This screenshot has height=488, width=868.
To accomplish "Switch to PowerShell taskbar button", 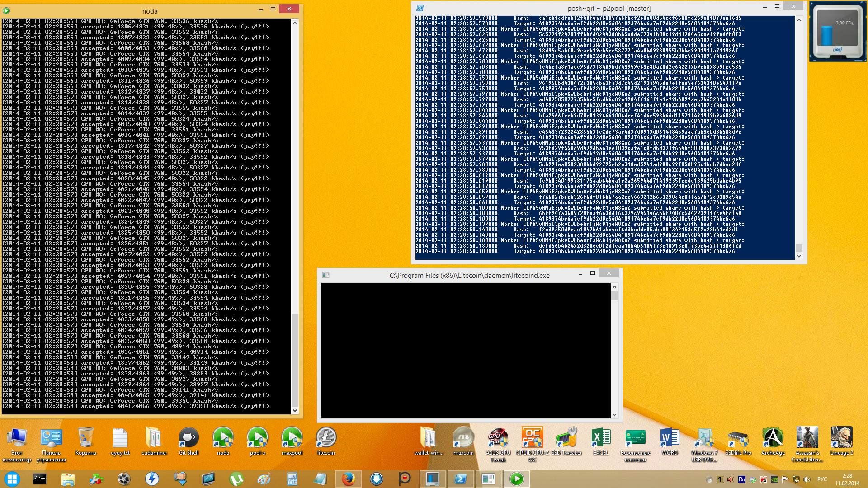I will [460, 479].
